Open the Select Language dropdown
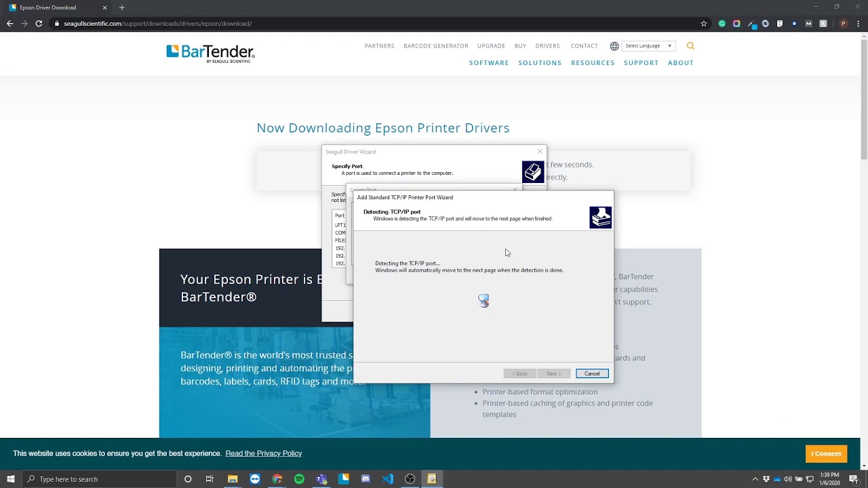868x488 pixels. 649,46
